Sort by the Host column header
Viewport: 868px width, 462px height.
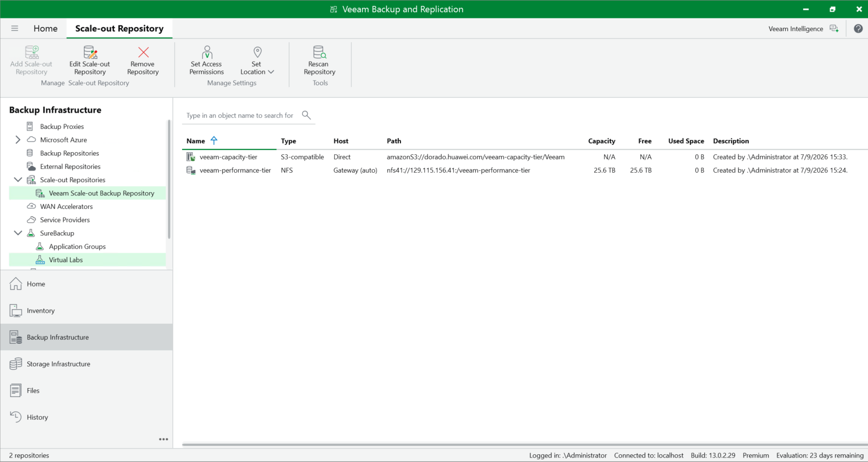coord(341,141)
